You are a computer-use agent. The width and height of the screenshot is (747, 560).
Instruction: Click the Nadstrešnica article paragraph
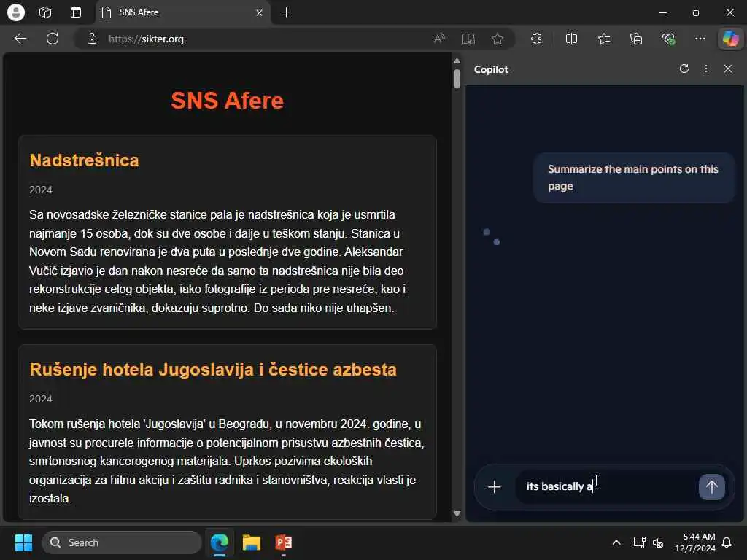coord(217,261)
